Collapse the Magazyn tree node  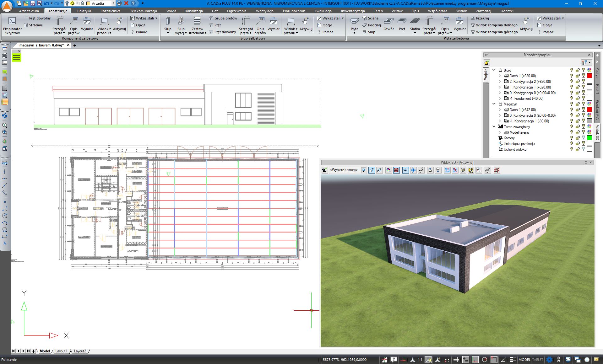click(494, 104)
